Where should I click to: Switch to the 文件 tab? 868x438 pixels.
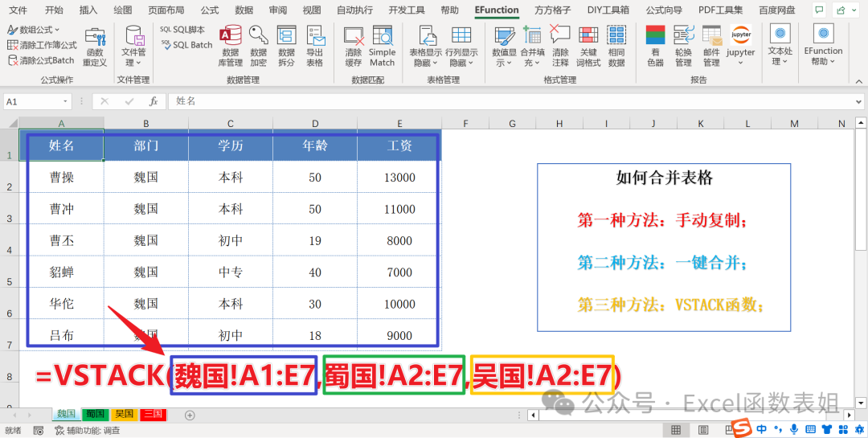(x=18, y=10)
